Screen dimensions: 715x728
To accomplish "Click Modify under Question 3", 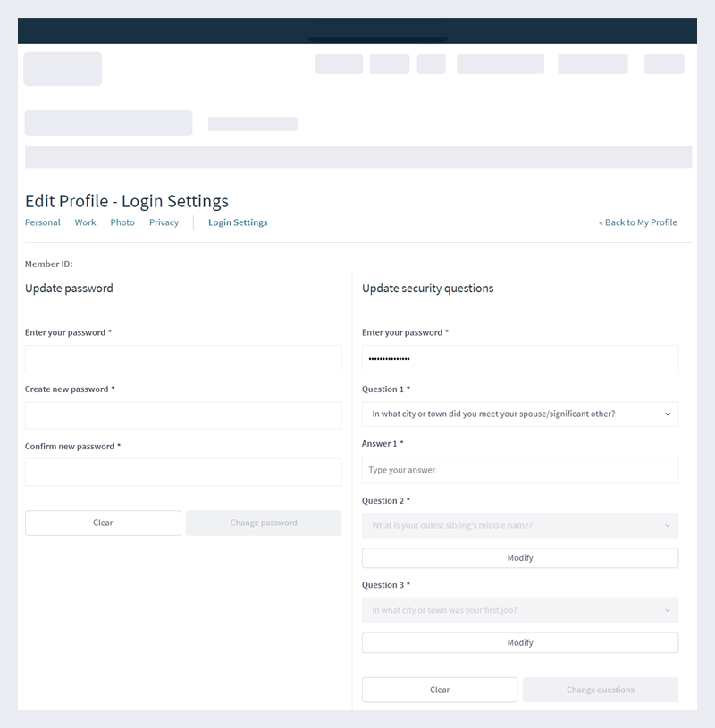I will click(520, 642).
